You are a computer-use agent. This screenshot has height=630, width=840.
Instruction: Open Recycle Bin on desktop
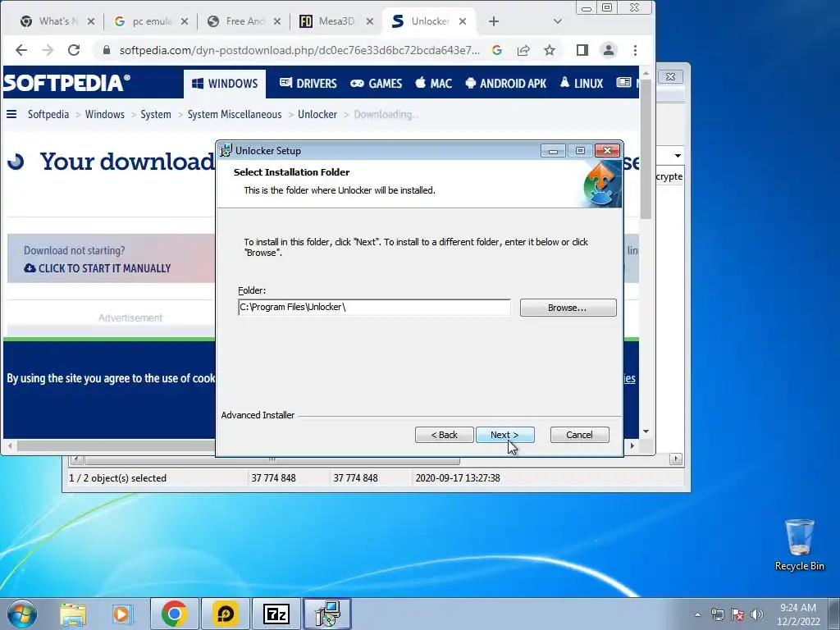799,545
